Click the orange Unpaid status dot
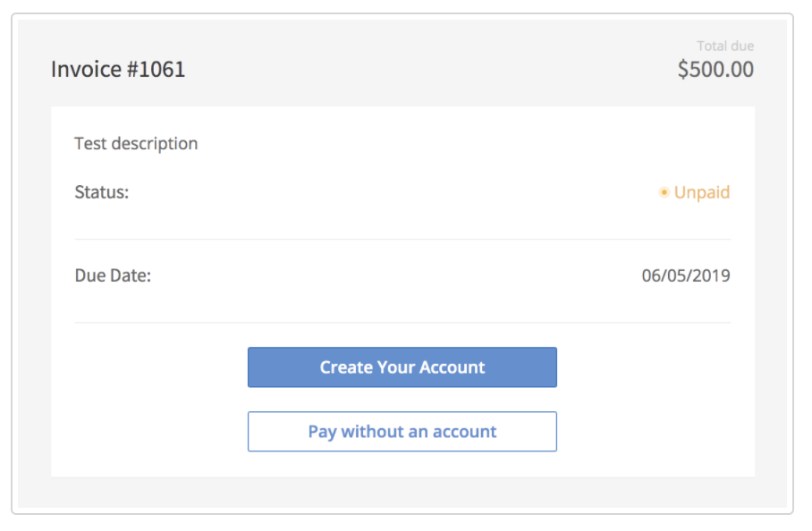 664,192
